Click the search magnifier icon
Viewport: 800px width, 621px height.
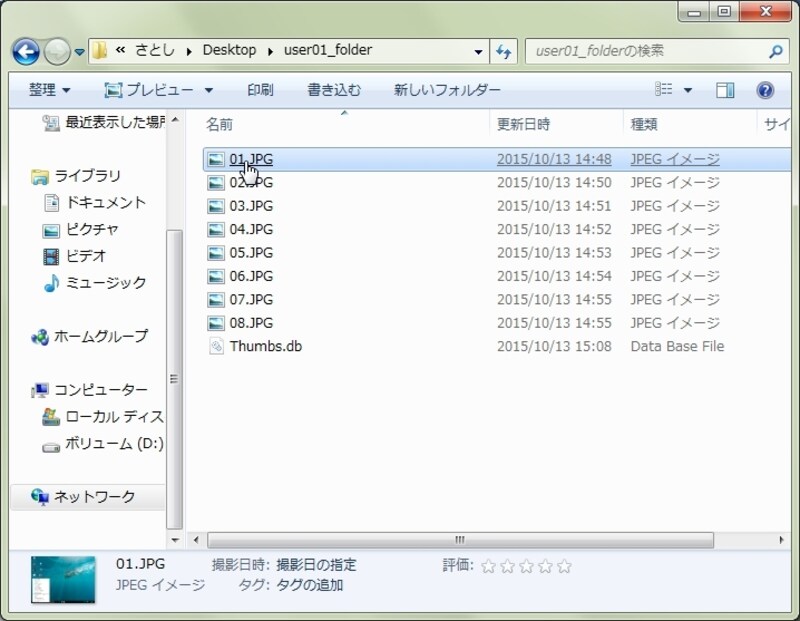pos(775,51)
